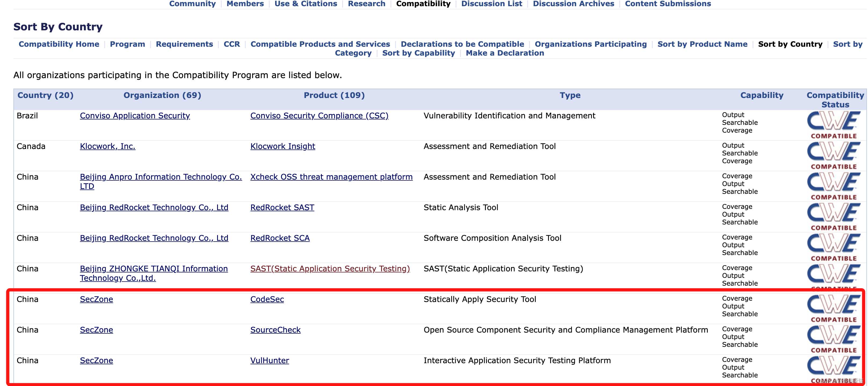Go to Compatibility Home
868x386 pixels.
coord(59,44)
